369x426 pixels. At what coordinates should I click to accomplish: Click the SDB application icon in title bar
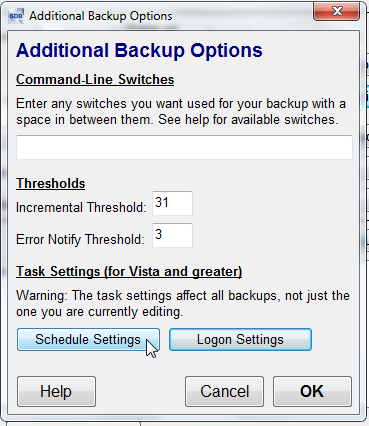coord(16,16)
